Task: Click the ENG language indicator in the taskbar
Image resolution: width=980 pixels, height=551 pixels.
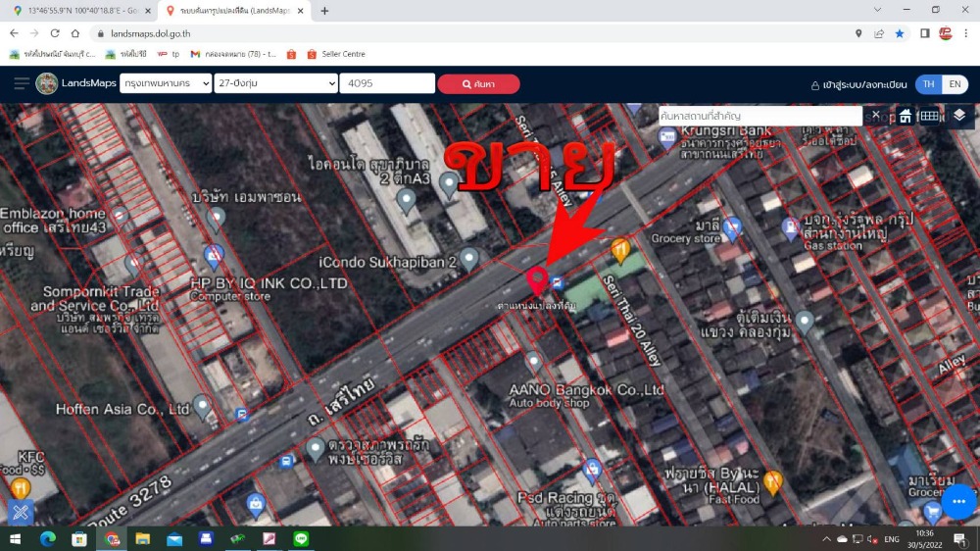Action: click(892, 539)
